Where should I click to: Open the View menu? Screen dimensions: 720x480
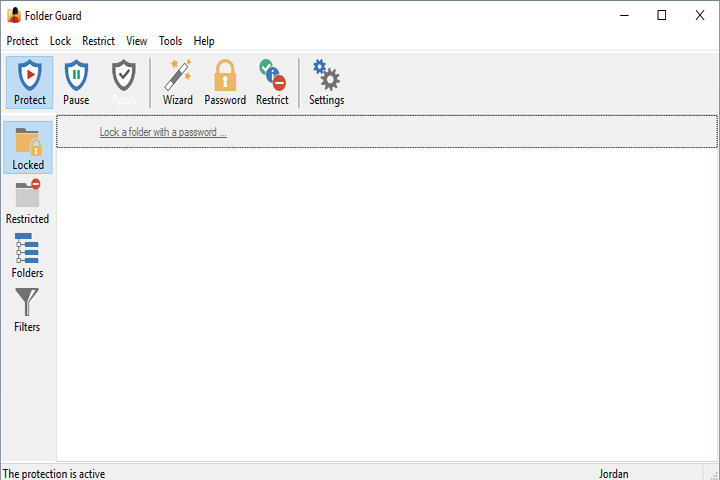coord(137,41)
